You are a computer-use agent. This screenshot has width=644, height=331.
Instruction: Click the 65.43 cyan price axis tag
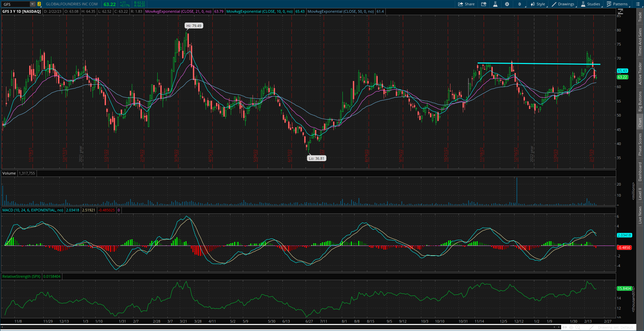622,71
